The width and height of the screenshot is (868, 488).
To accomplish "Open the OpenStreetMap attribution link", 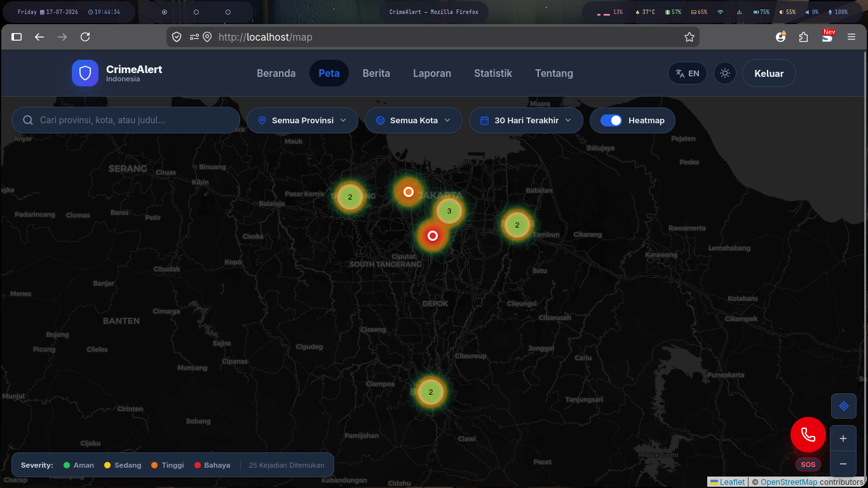I will coord(789,482).
